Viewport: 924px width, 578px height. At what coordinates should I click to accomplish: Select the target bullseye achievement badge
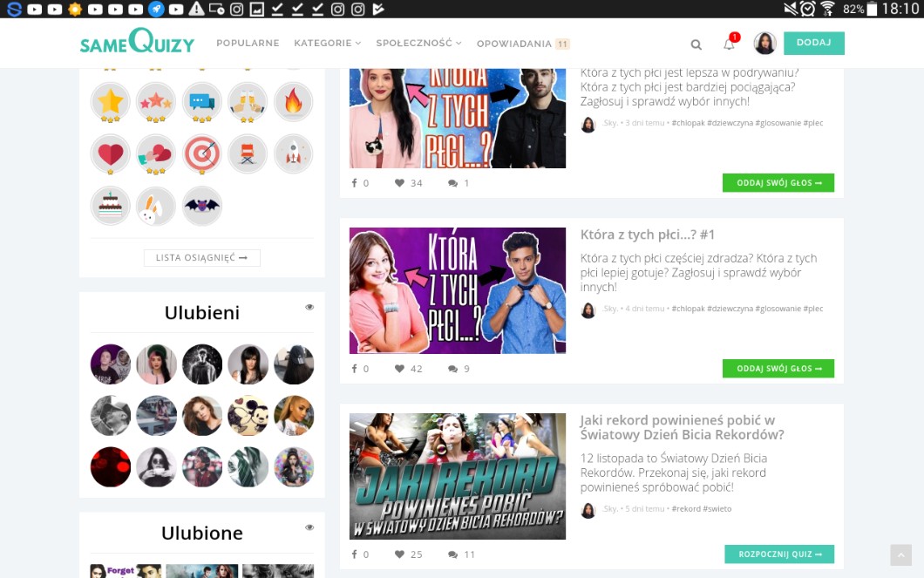(x=202, y=154)
